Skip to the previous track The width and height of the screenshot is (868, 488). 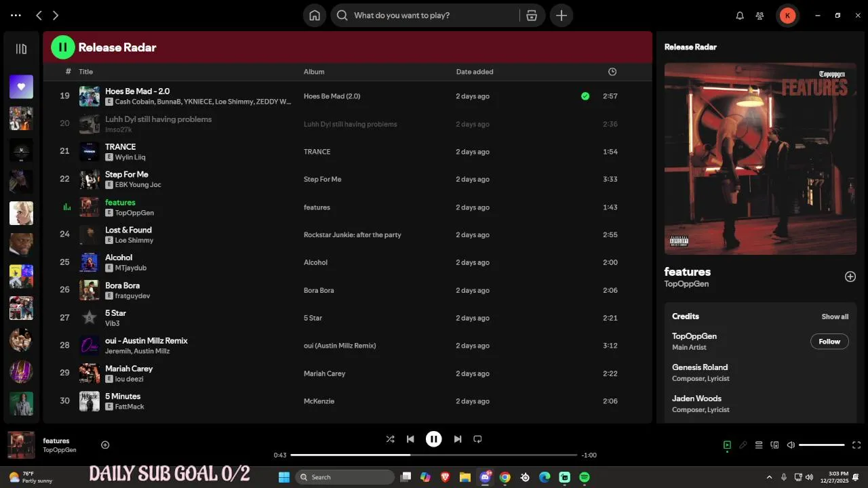pyautogui.click(x=410, y=439)
